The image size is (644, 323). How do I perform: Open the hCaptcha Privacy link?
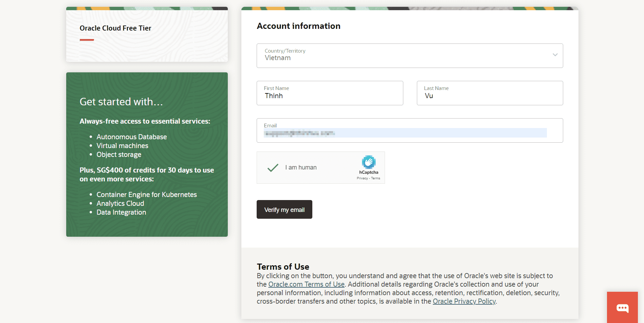[x=362, y=178]
